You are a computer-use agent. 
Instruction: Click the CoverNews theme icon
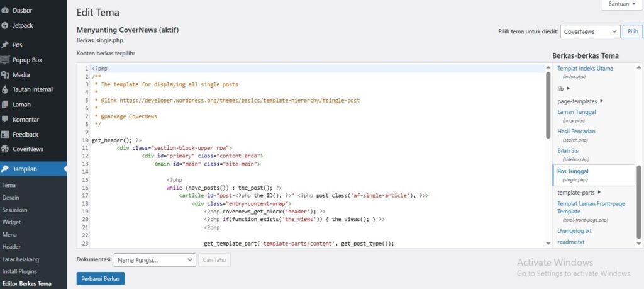point(5,149)
